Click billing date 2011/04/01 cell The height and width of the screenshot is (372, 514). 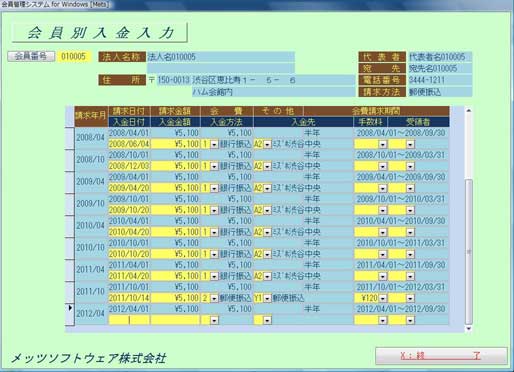[x=129, y=265]
